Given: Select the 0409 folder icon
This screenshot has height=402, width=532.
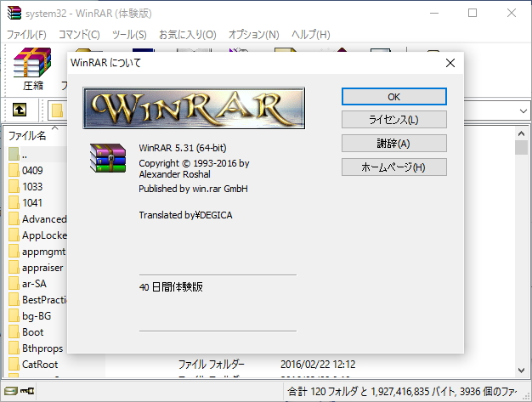Looking at the screenshot, I should pos(14,170).
